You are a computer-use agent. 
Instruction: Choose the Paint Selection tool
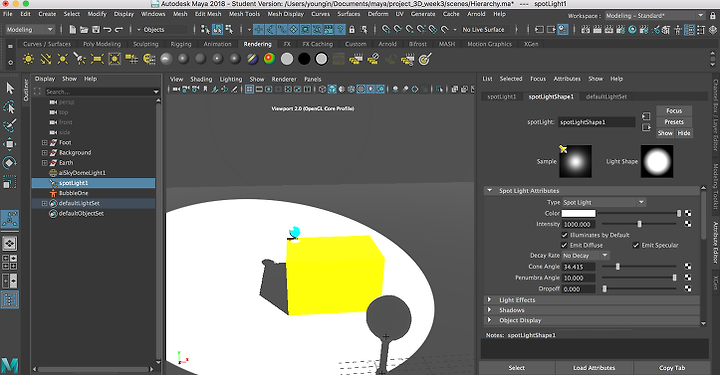(x=10, y=125)
